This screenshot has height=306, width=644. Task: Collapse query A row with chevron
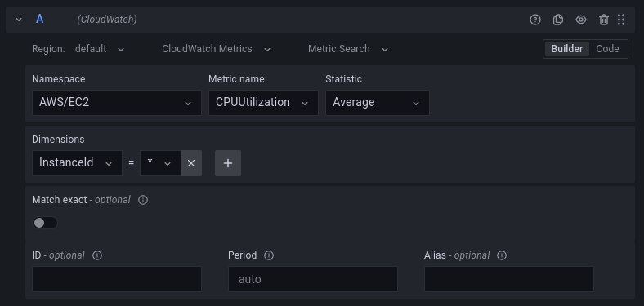pos(19,20)
